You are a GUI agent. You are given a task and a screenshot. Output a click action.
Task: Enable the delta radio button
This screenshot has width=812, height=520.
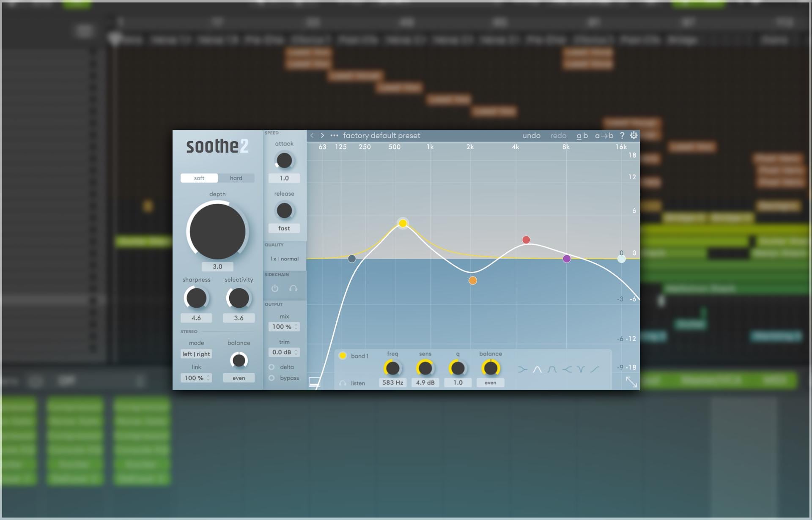click(272, 367)
